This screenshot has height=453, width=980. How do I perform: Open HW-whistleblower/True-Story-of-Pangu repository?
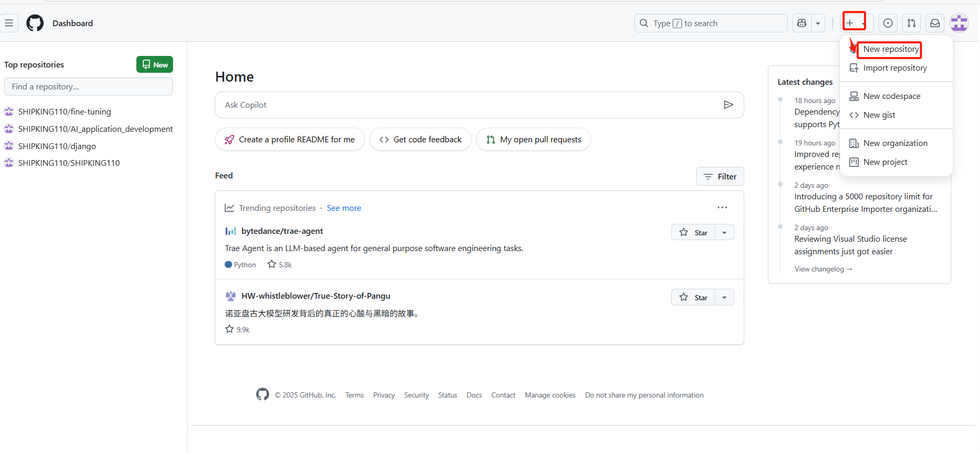tap(316, 296)
